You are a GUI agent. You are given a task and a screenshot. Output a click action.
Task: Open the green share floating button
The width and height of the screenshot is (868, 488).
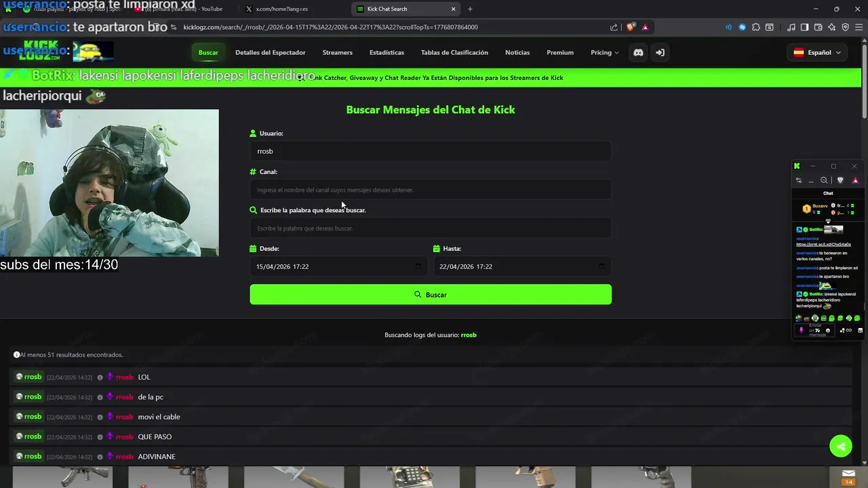coord(841,446)
